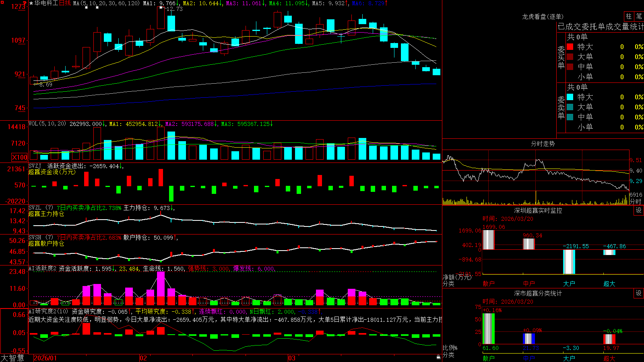The height and width of the screenshot is (362, 644).
Task: Click the red question mark help icon
Action: 25,3
